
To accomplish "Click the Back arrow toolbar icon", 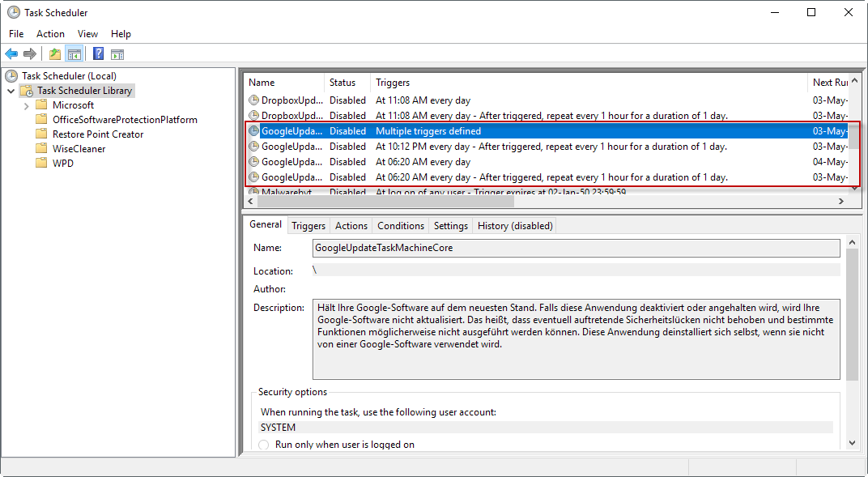I will (11, 53).
